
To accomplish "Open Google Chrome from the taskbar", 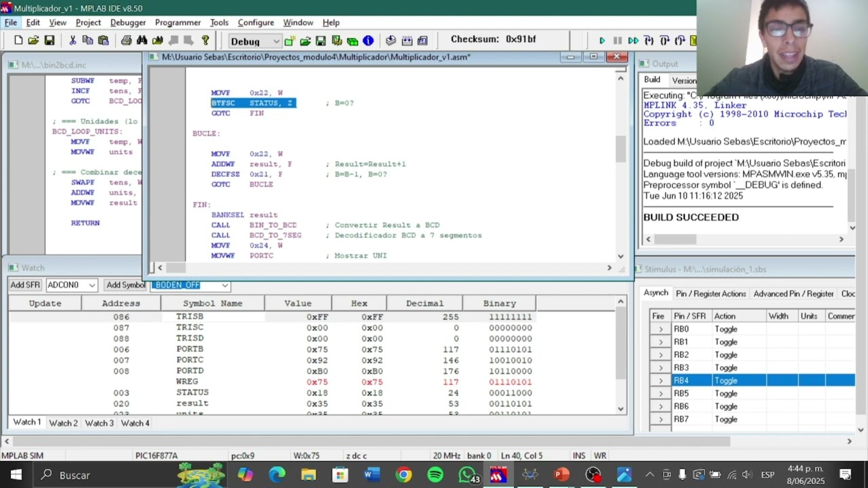I will pos(403,474).
